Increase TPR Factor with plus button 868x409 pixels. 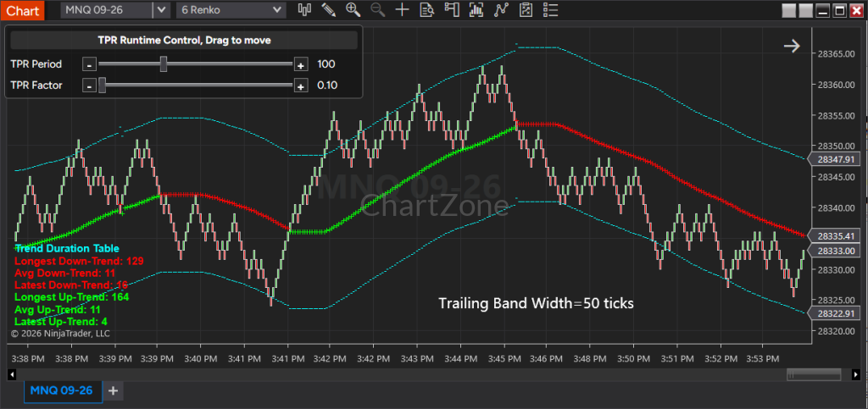pyautogui.click(x=301, y=86)
